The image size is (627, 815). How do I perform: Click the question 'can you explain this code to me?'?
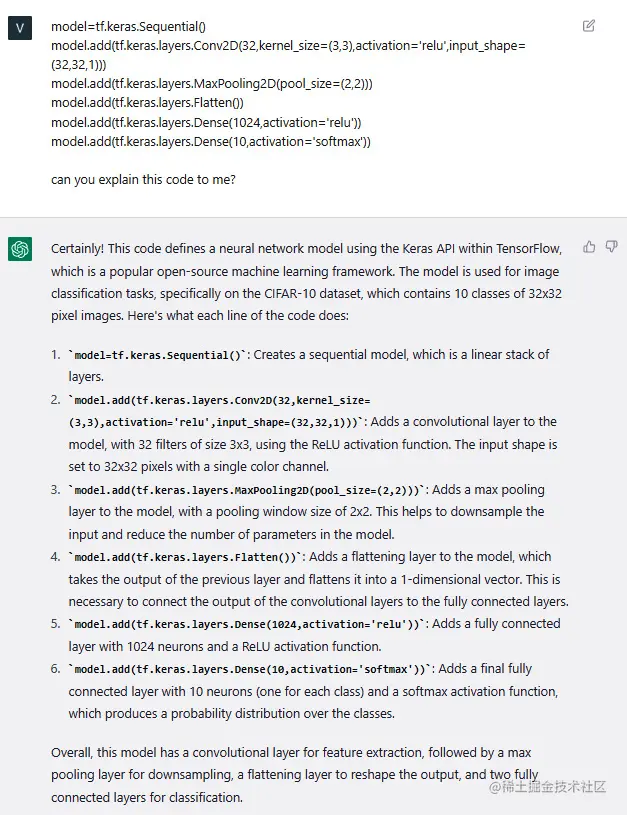143,180
